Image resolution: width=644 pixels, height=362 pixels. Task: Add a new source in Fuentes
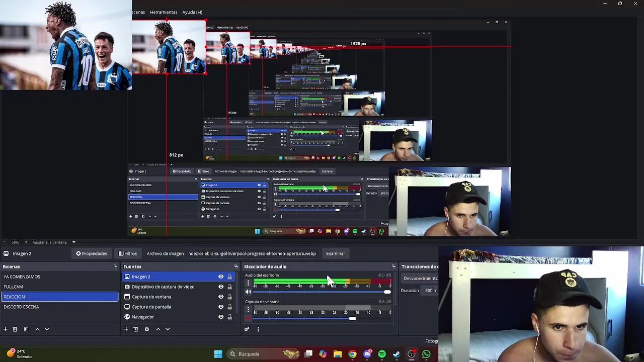tap(126, 329)
